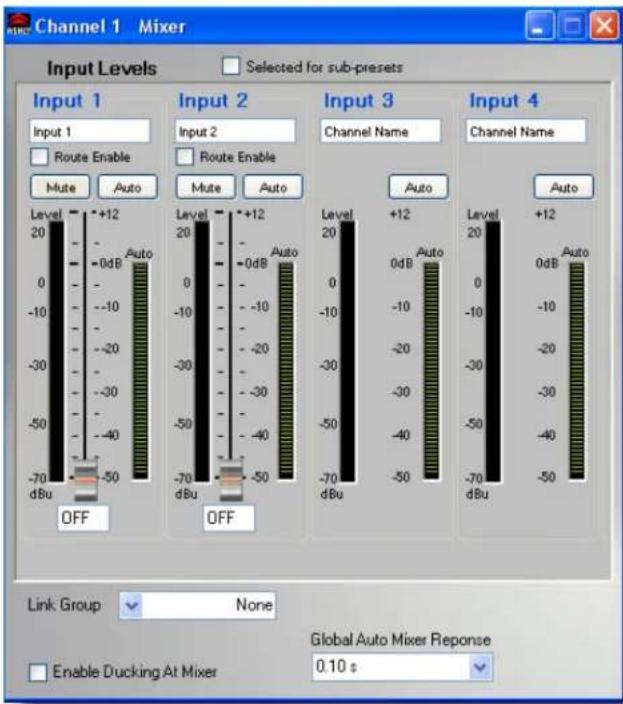Maximize the Channel 1 Mixer window
Image resolution: width=623 pixels, height=704 pixels.
tap(571, 26)
